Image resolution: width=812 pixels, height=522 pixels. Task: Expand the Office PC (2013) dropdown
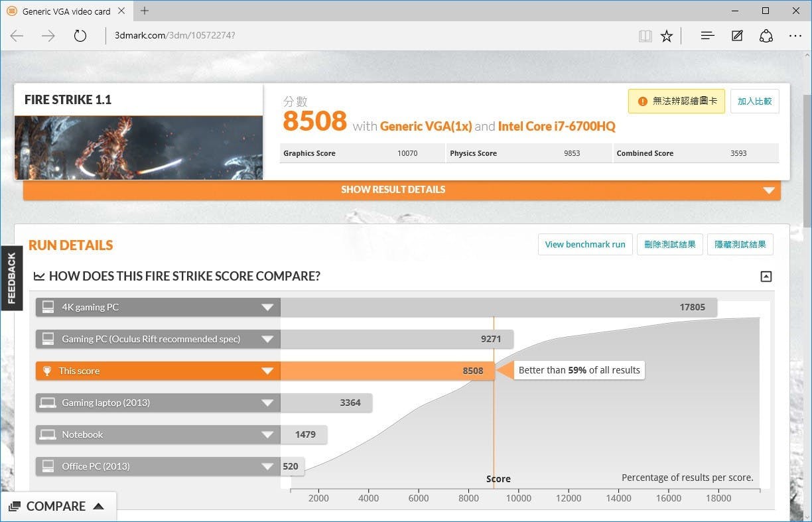(267, 466)
